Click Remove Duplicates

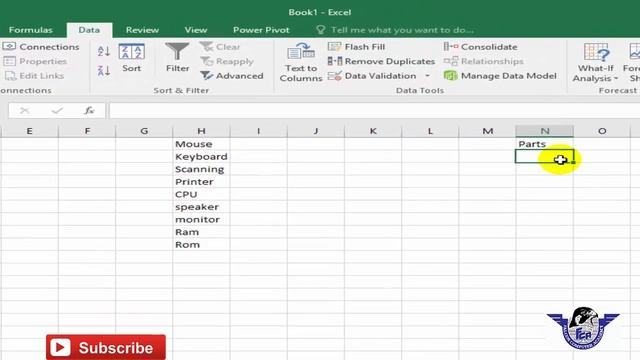click(x=382, y=61)
